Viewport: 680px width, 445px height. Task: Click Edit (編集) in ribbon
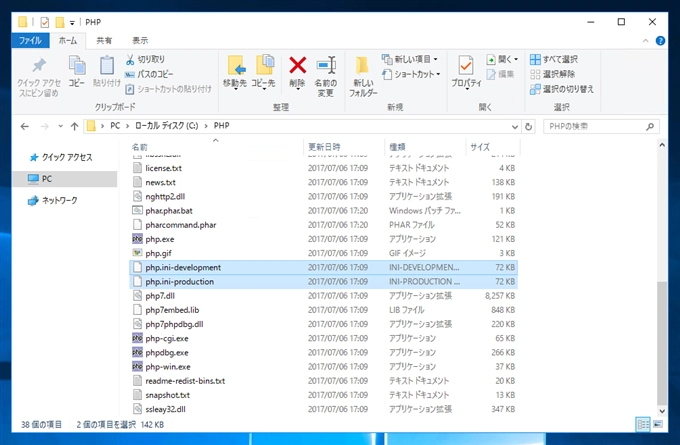pyautogui.click(x=500, y=74)
